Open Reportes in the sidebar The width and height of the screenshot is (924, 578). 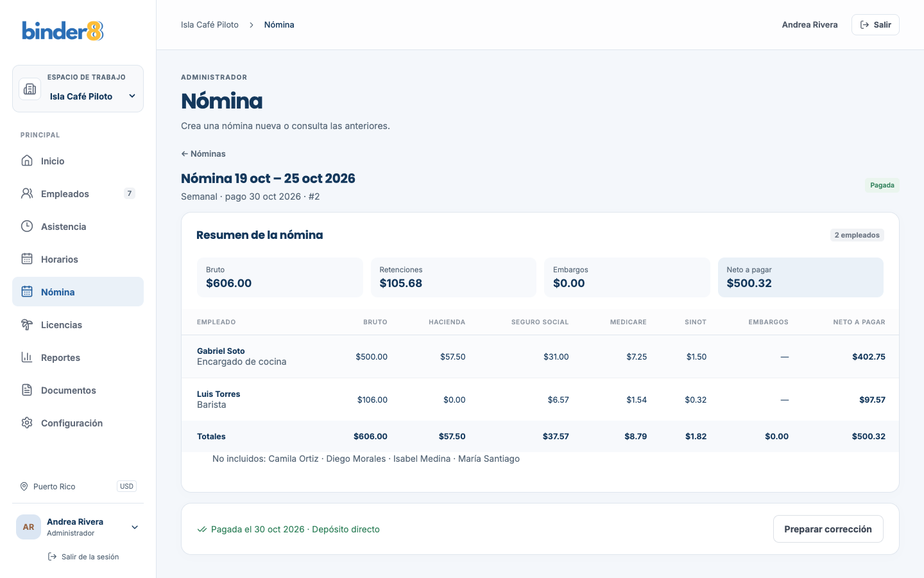click(78, 357)
